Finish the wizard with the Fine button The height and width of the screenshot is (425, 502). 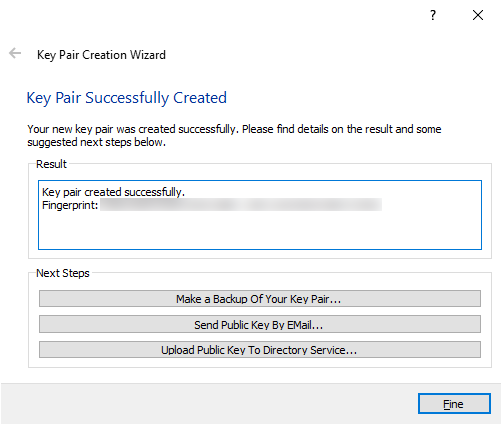[x=454, y=404]
